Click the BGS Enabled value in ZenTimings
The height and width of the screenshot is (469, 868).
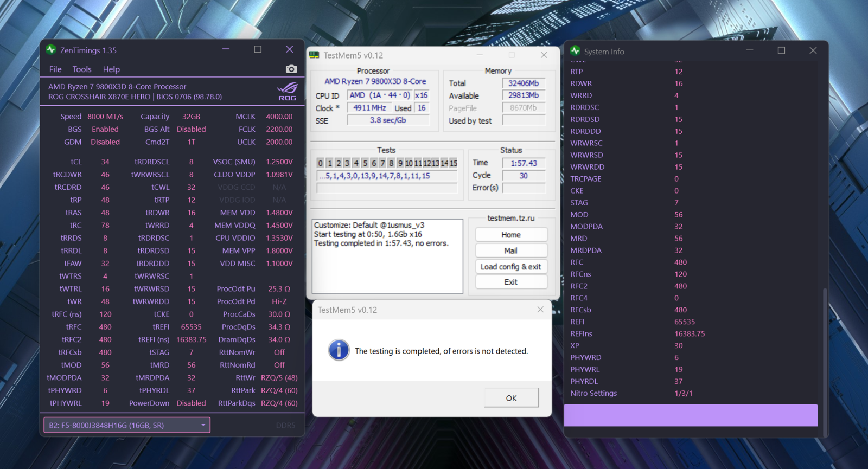tap(105, 129)
